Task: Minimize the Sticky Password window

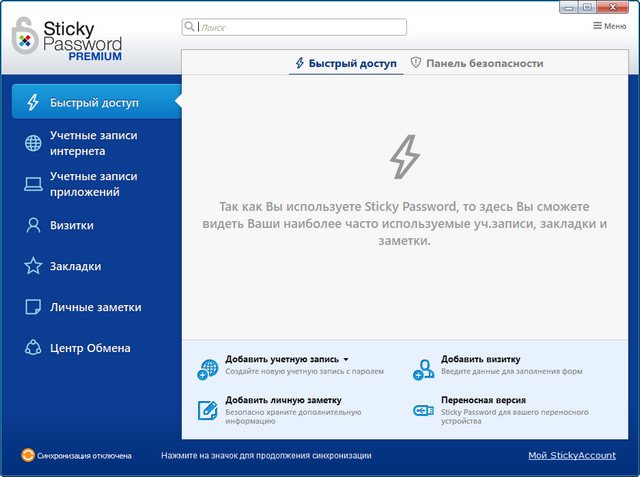Action: (568, 7)
